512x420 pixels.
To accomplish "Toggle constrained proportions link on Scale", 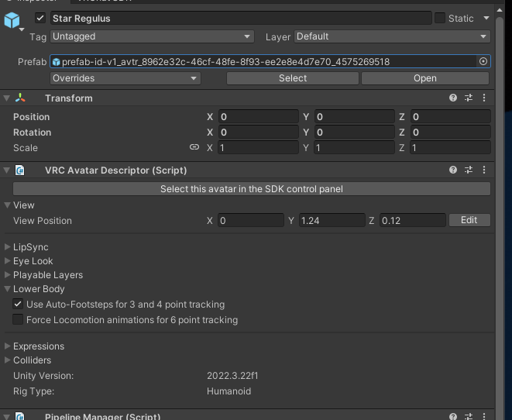I will click(x=194, y=147).
